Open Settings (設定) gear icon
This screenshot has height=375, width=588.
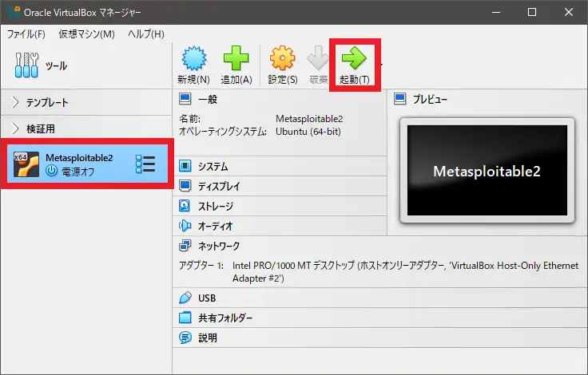(283, 61)
